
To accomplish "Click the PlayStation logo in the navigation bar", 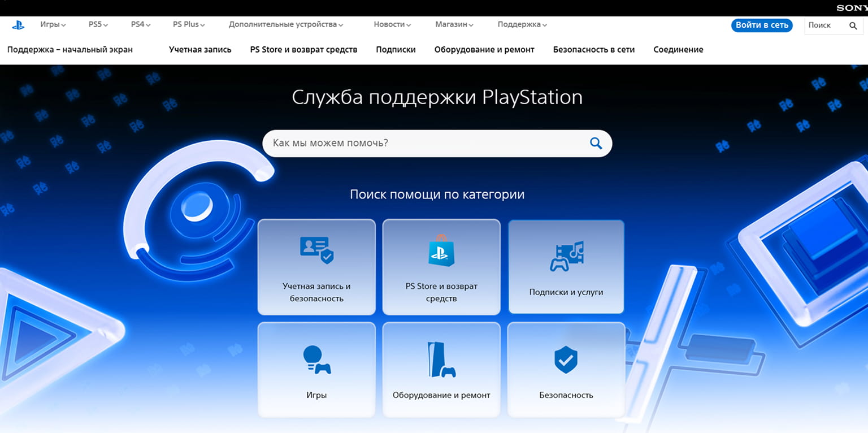I will (x=19, y=24).
